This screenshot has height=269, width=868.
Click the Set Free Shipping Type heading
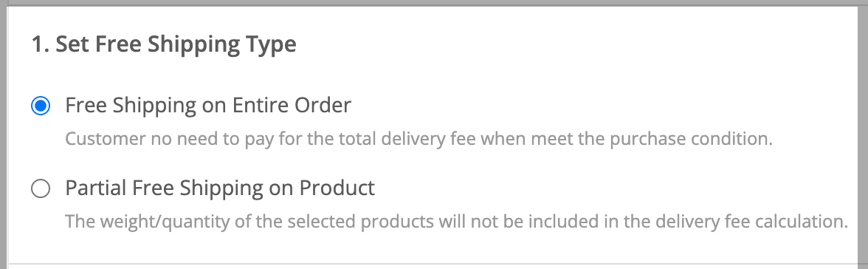pos(164,44)
